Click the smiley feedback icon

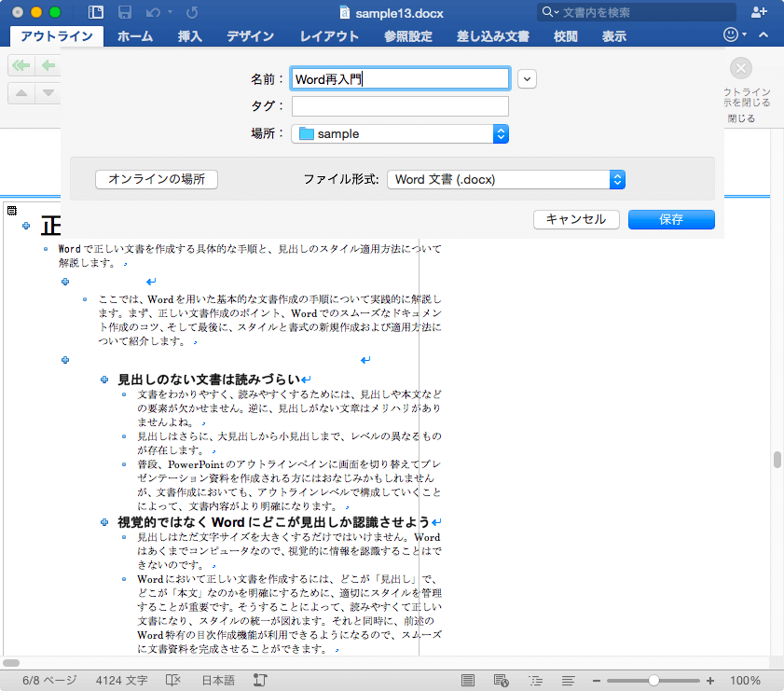tap(731, 35)
